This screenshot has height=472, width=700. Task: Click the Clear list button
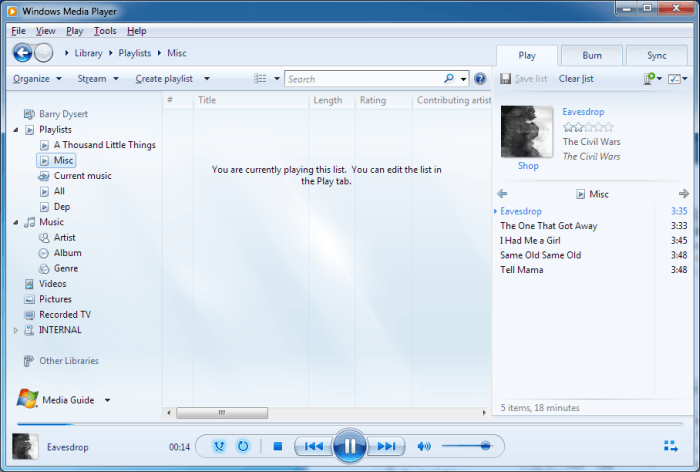(x=576, y=79)
